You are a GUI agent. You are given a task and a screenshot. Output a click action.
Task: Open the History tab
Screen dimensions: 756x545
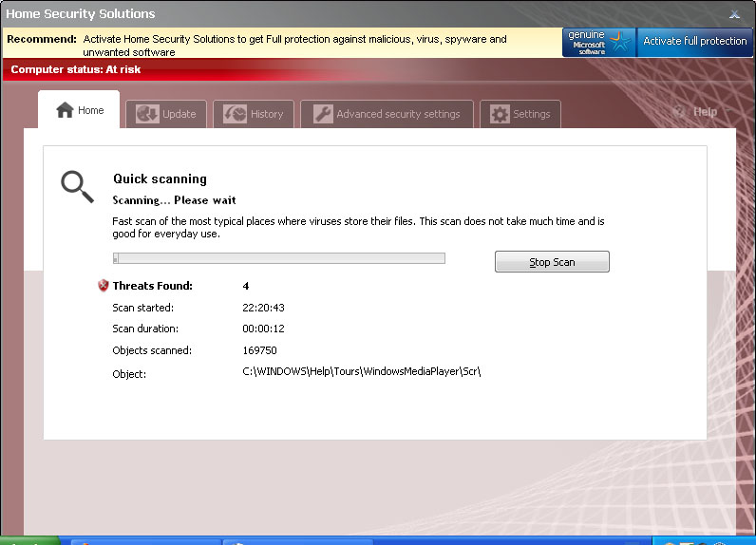(254, 114)
